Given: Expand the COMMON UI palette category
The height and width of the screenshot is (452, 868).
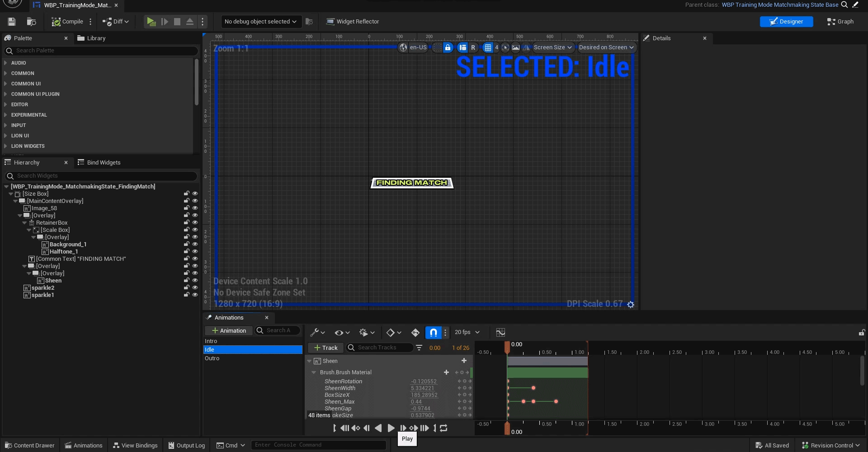Looking at the screenshot, I should 26,84.
